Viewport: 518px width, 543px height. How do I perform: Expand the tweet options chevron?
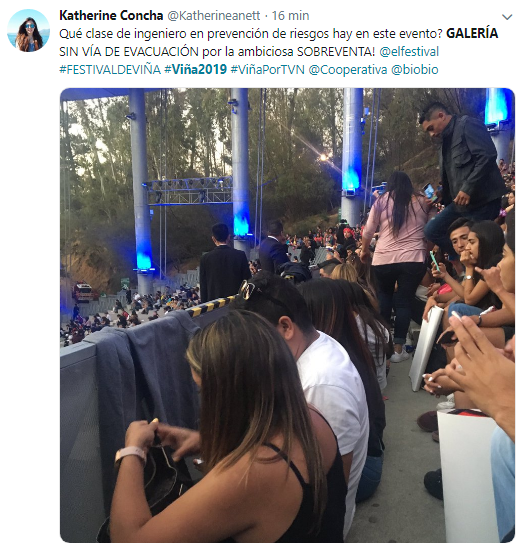click(507, 17)
